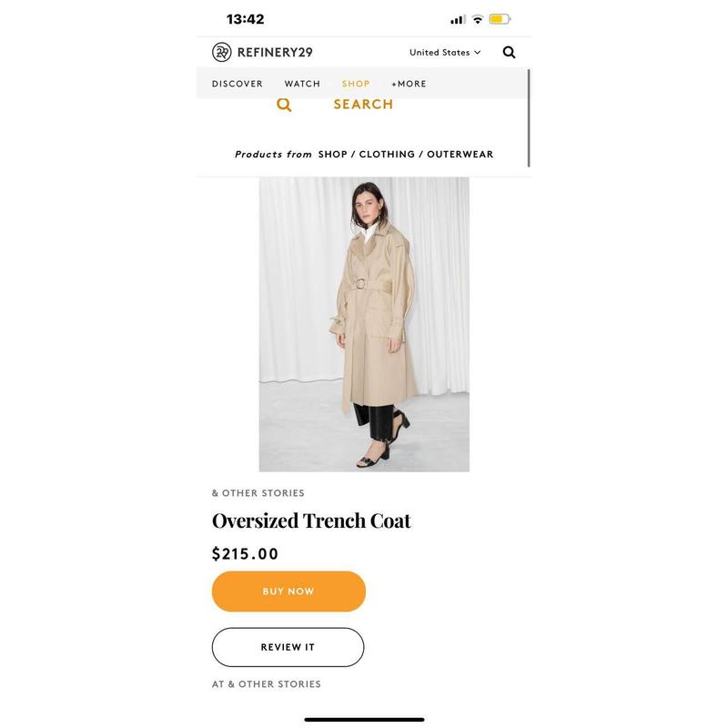
Task: Click the orange SEARCH text field
Action: click(363, 105)
